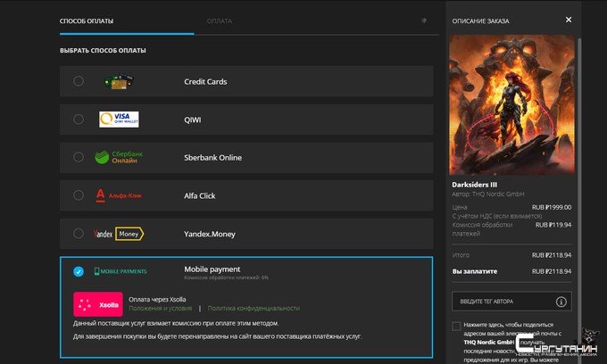Choose Sberbank Online radio button
607x364 pixels.
[79, 157]
